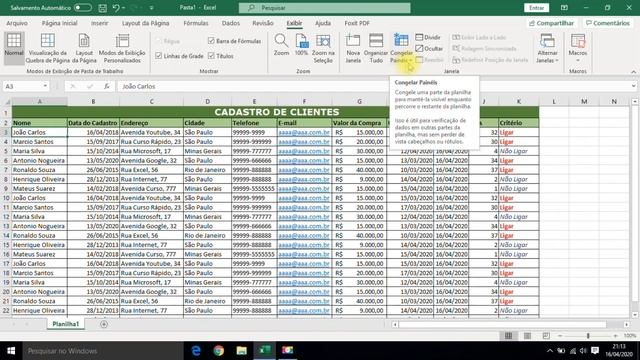
Task: Click the Dividir split button
Action: point(428,37)
